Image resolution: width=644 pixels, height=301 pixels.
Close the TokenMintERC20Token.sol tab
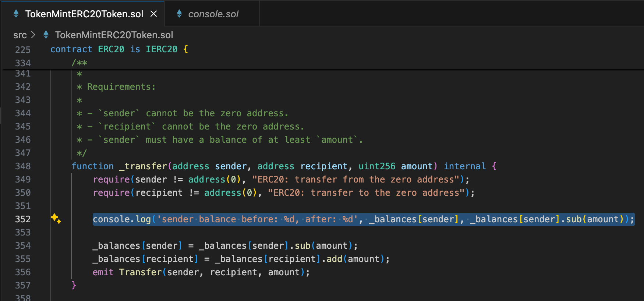(154, 14)
